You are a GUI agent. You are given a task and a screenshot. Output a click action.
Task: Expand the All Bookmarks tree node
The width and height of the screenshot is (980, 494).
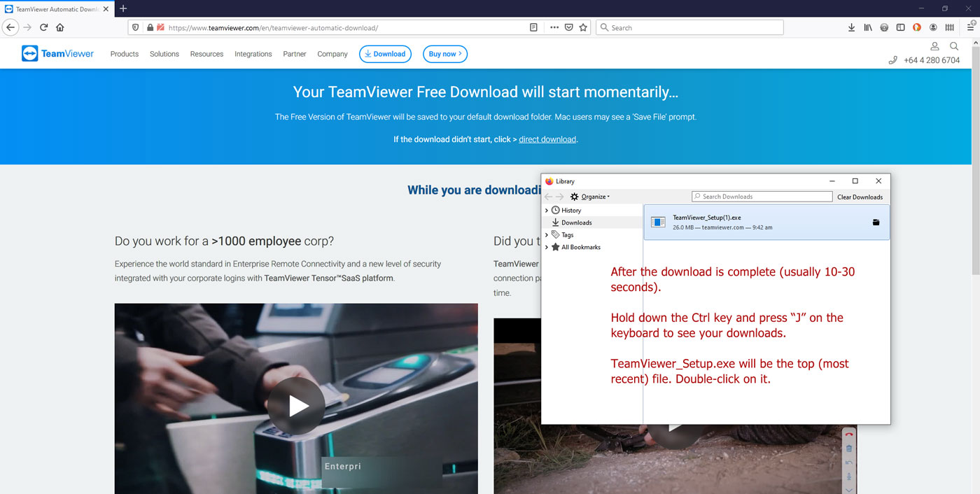(547, 247)
